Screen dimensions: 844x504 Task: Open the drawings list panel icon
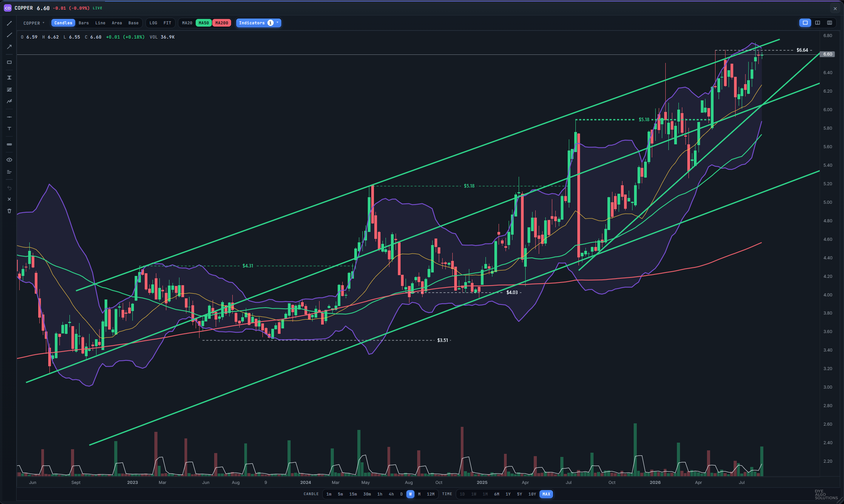[x=9, y=172]
